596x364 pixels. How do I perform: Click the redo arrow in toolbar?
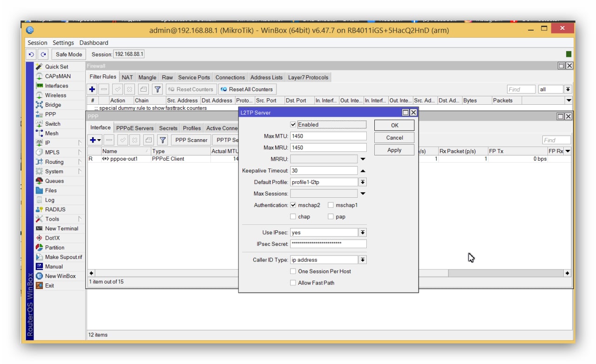click(x=43, y=54)
